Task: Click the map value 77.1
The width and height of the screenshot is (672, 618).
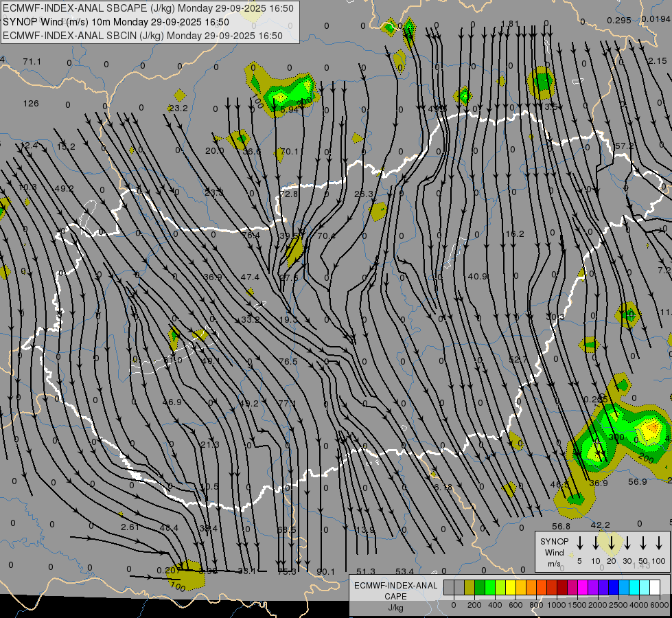Action: point(287,403)
